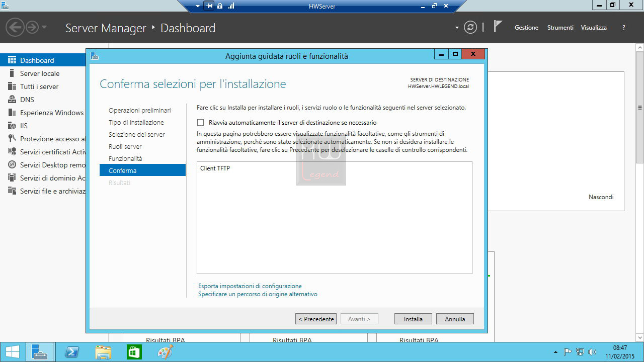Click the volume speaker icon in tray
Image resolution: width=644 pixels, height=362 pixels.
(x=592, y=352)
